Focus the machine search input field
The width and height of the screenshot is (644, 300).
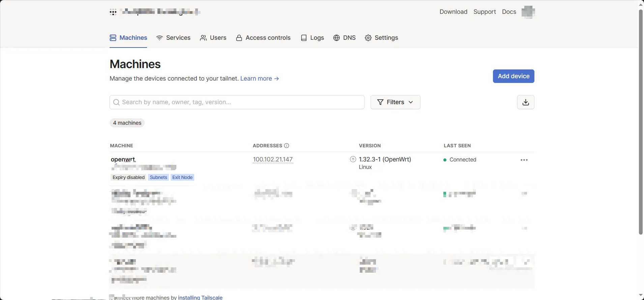241,102
